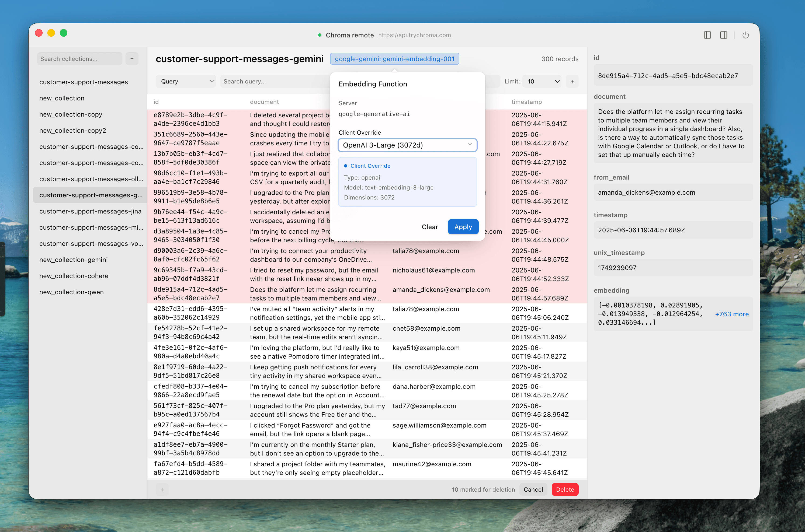
Task: Click the plus icon next to Limit
Action: 572,81
